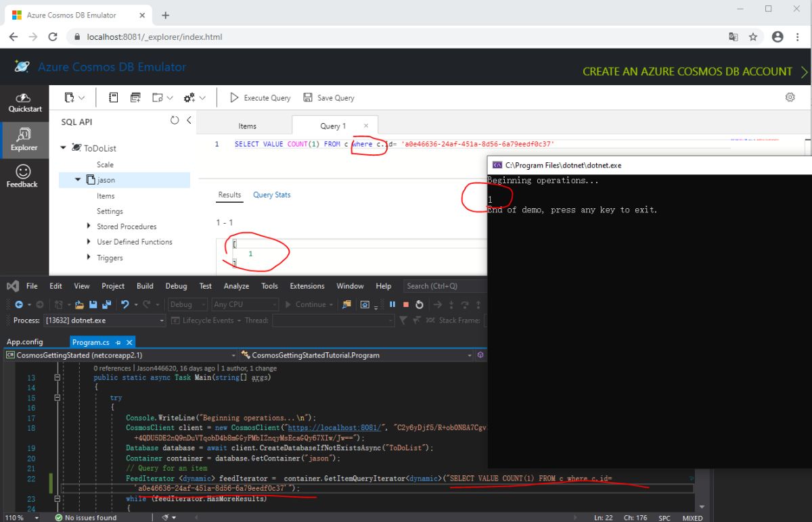
Task: Open the Any CPU platform dropdown
Action: click(x=245, y=304)
